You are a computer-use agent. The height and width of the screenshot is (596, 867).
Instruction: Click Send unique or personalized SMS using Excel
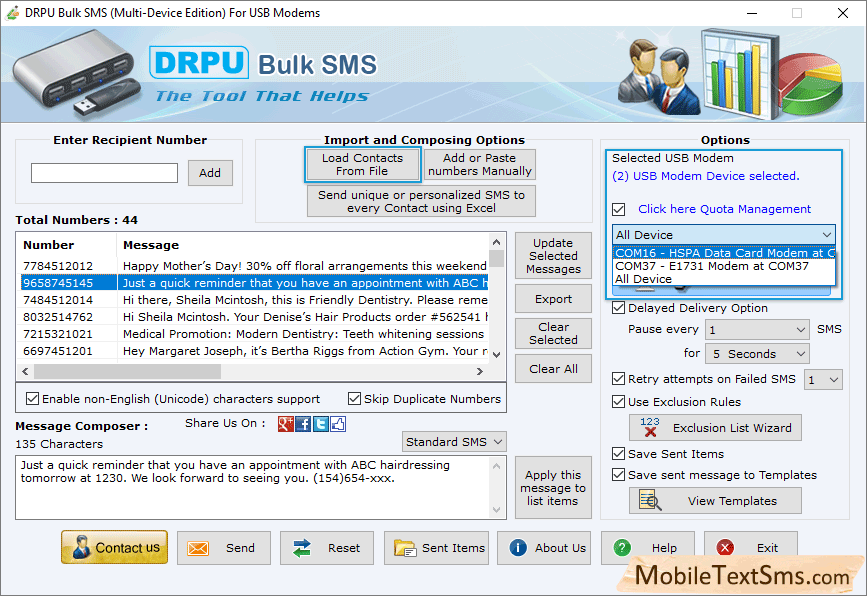[x=421, y=201]
